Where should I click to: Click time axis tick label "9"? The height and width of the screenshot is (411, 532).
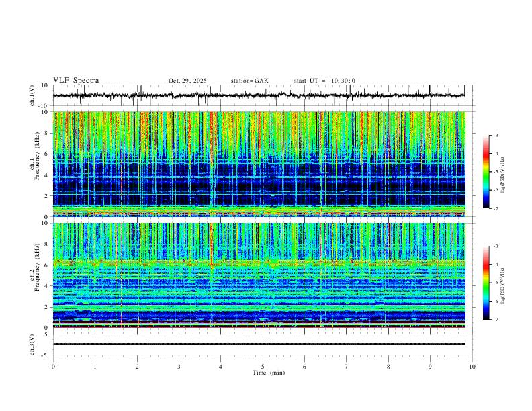point(430,367)
